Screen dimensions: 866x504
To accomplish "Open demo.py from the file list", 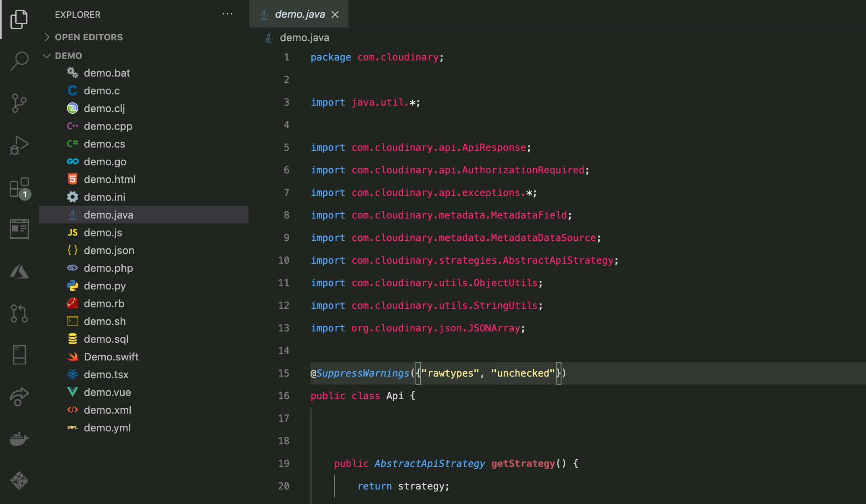I will [105, 285].
